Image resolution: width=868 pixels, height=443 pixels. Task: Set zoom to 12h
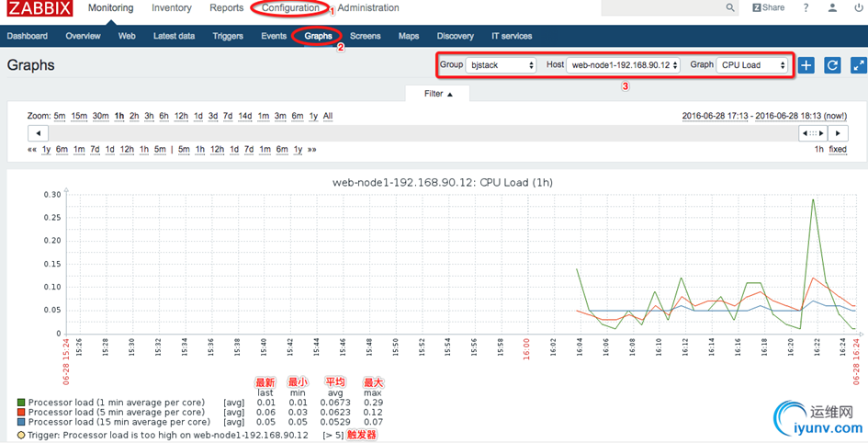(x=182, y=117)
